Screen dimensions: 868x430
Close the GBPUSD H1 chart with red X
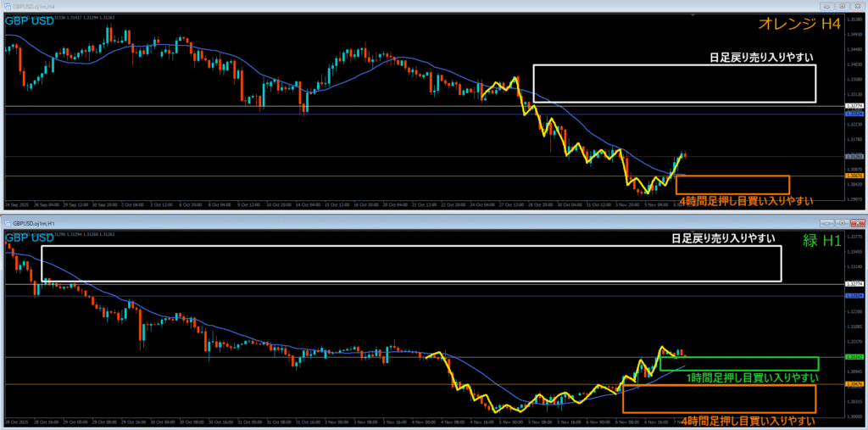[858, 223]
